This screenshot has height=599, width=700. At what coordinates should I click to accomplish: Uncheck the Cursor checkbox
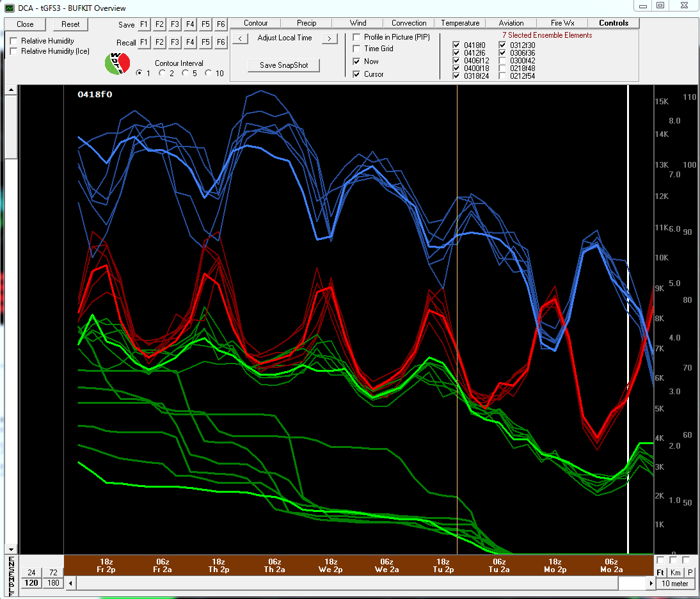356,74
